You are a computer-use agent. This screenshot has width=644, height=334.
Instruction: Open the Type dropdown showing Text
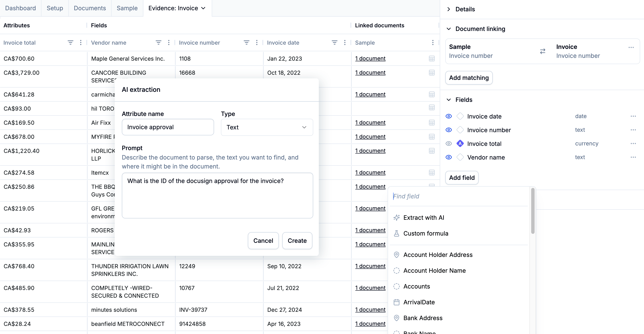(x=267, y=127)
